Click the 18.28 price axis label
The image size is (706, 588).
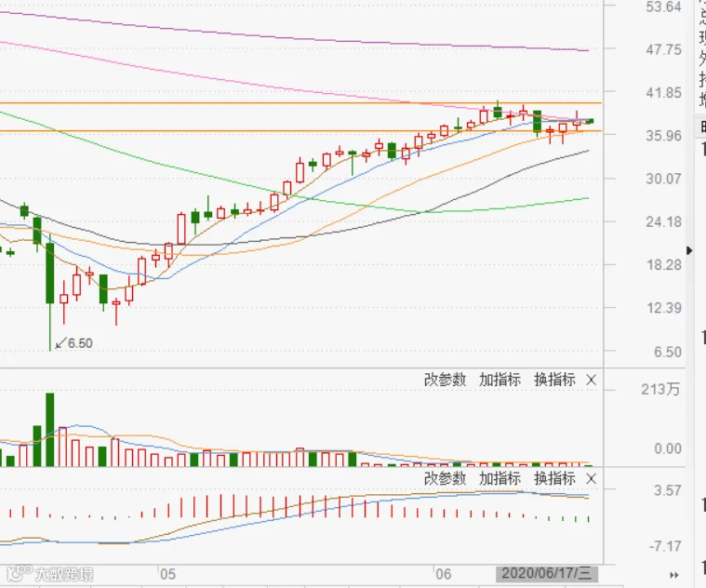pos(663,265)
